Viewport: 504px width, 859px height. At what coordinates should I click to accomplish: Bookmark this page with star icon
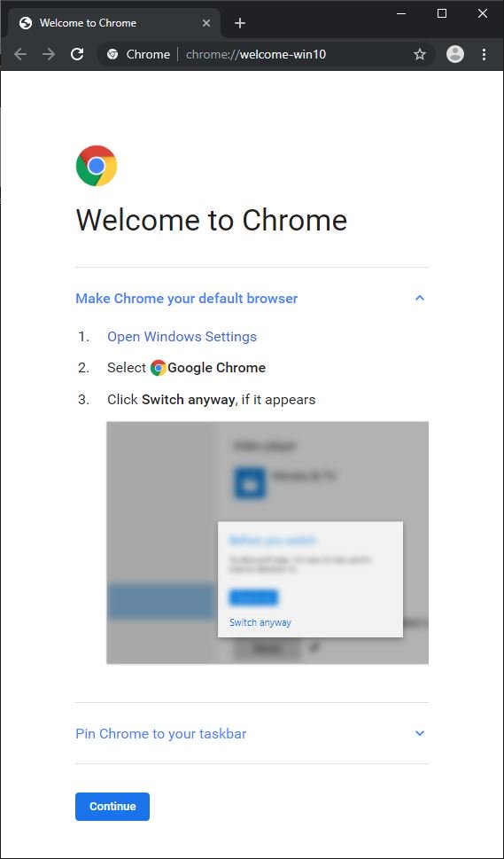click(420, 54)
